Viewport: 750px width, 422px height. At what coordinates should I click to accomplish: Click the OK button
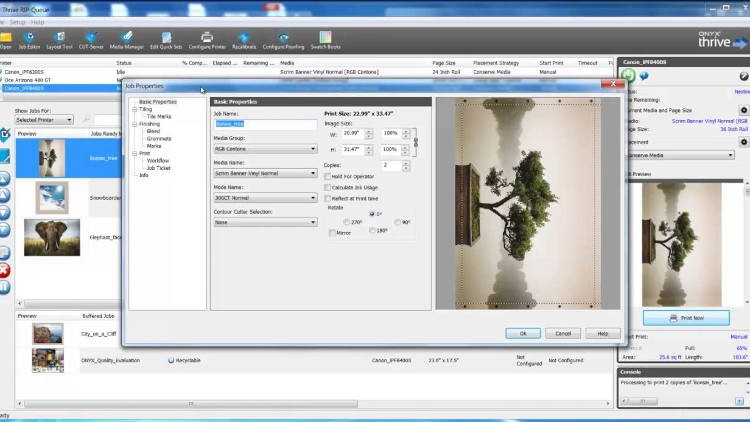click(522, 333)
